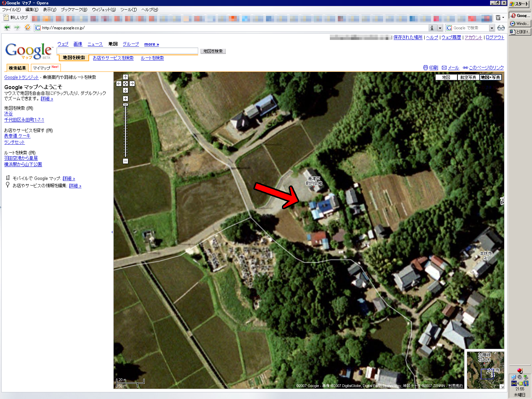The height and width of the screenshot is (399, 532).
Task: Expand the Google search engine dropdown
Action: 491,28
